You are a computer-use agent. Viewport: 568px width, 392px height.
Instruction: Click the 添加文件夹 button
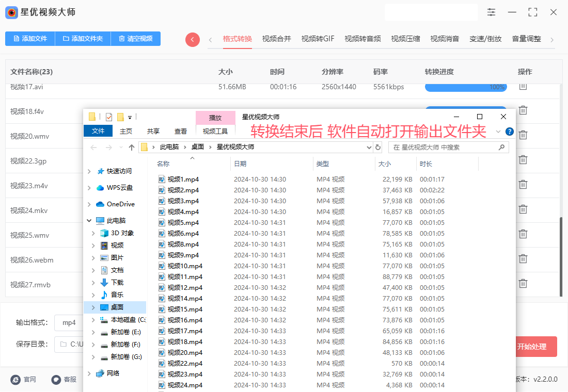[83, 39]
